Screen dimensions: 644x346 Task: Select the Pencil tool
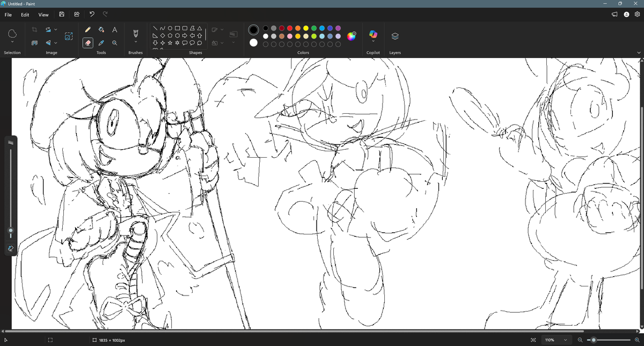pyautogui.click(x=88, y=30)
